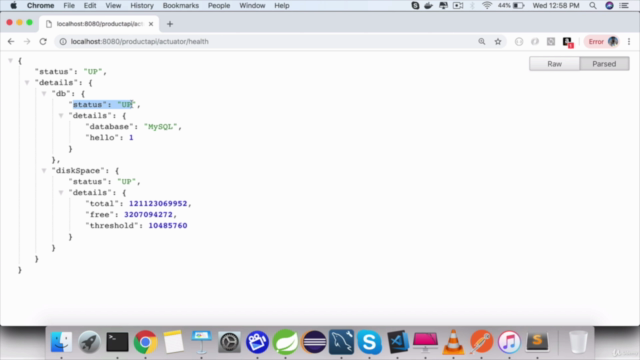This screenshot has width=640, height=360.
Task: Switch to Parsed JSON view
Action: click(604, 64)
